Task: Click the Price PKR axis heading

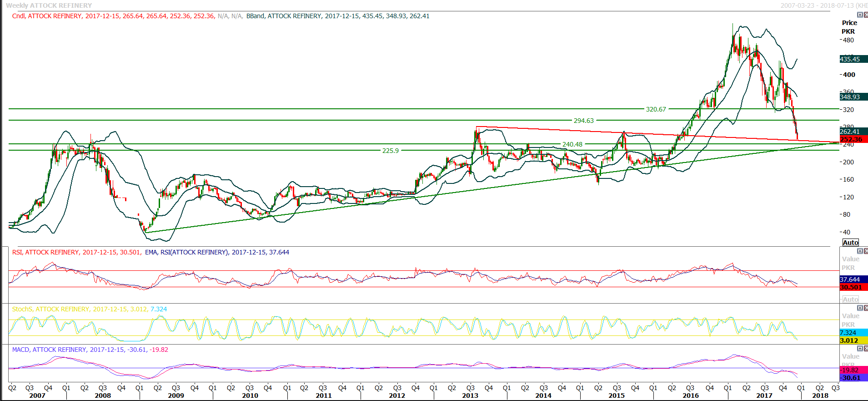Action: coord(849,27)
